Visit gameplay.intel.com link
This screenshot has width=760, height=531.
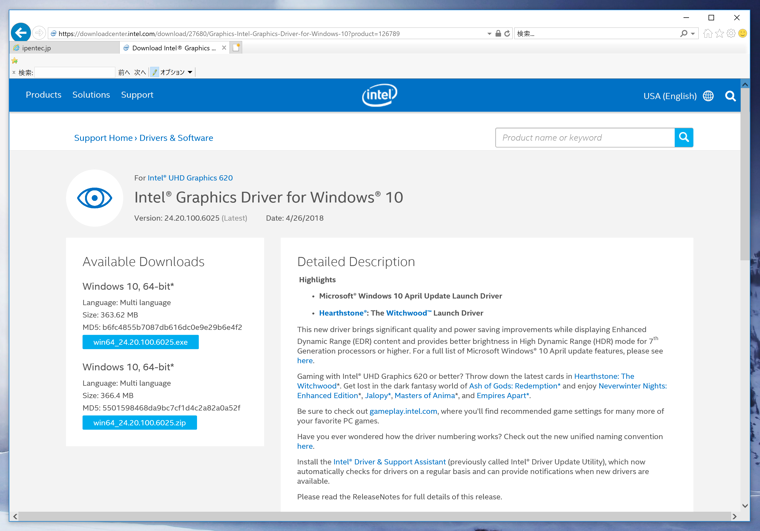403,411
